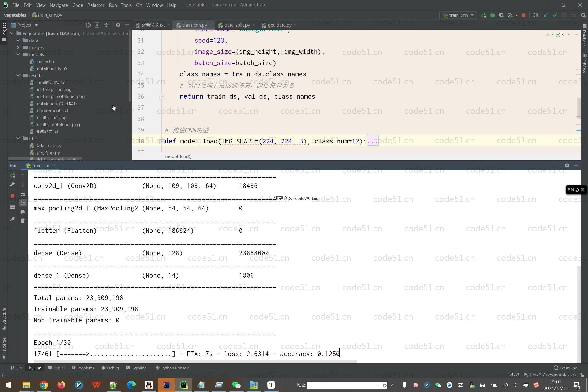Open the Refactor menu
Screen dimensions: 588x392
(x=95, y=5)
